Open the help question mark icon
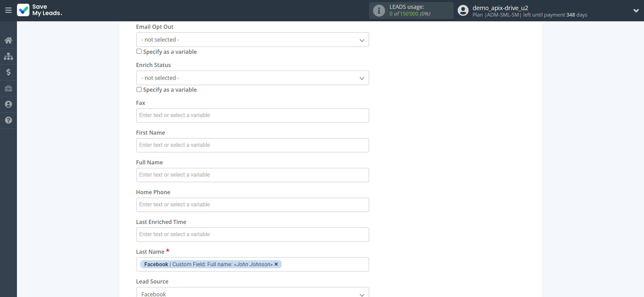The width and height of the screenshot is (644, 297). pos(8,120)
